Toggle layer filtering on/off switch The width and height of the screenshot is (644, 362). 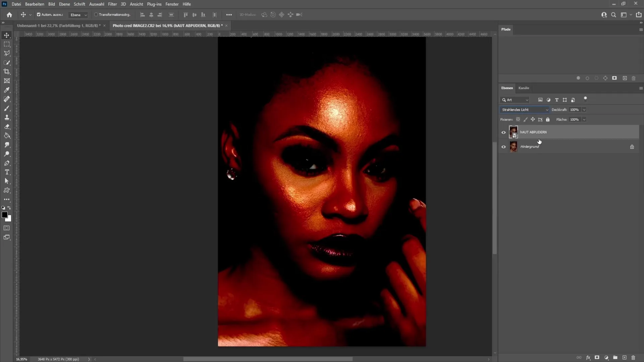(585, 99)
